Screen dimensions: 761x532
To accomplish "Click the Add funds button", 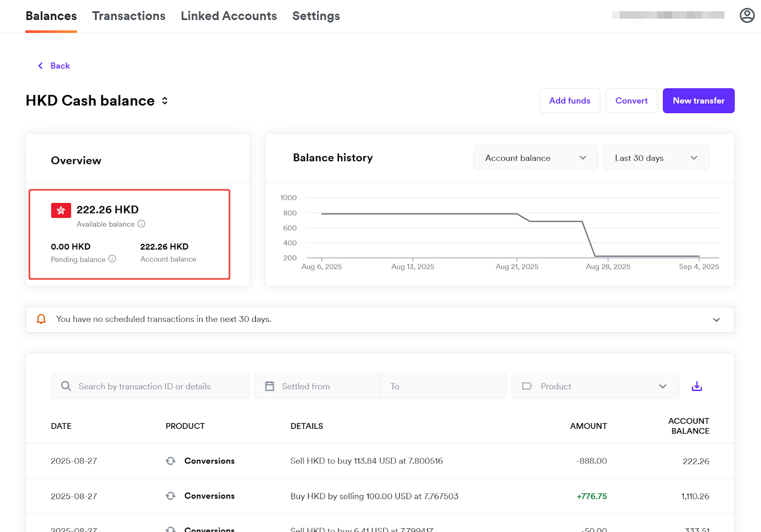I will 569,101.
